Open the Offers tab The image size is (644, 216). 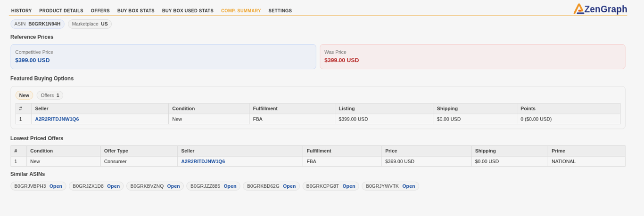pos(100,11)
